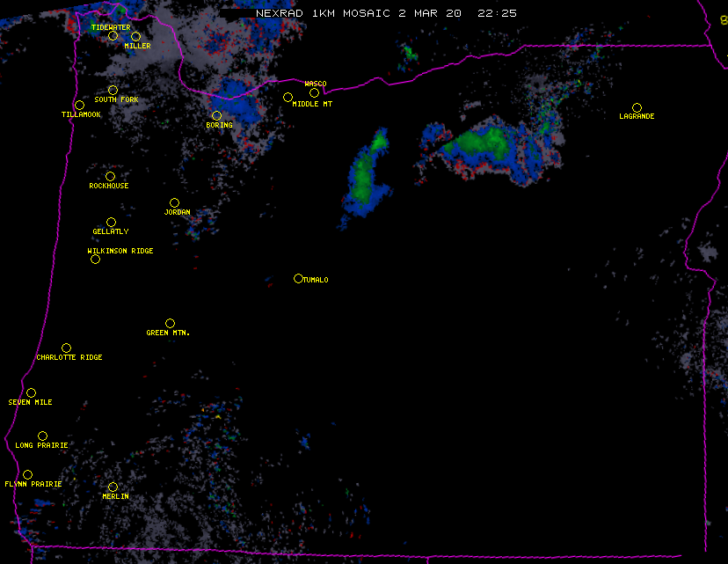
Task: Select the LaGrande station circle marker
Action: point(637,107)
